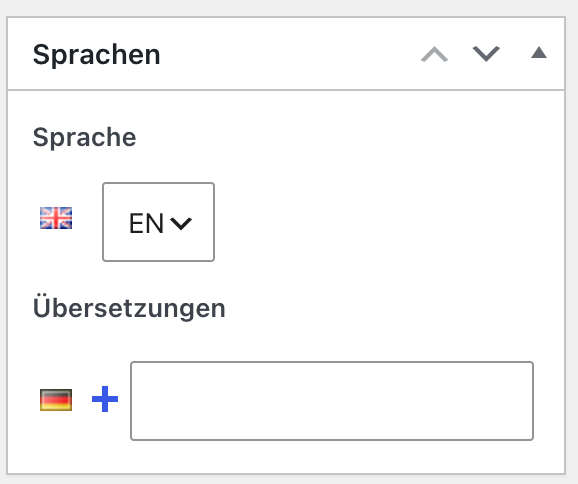578x484 pixels.
Task: Toggle the Sprachen metabox visibility
Action: [539, 52]
